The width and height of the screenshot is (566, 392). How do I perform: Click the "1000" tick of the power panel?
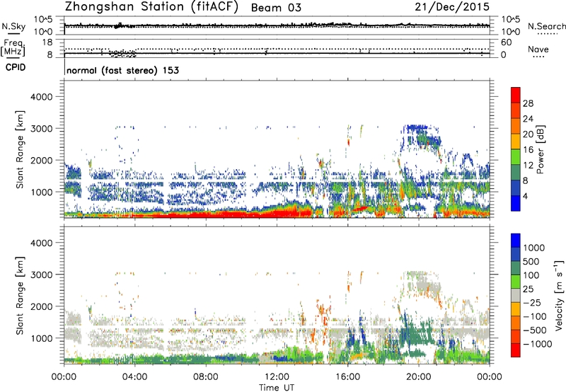41,192
